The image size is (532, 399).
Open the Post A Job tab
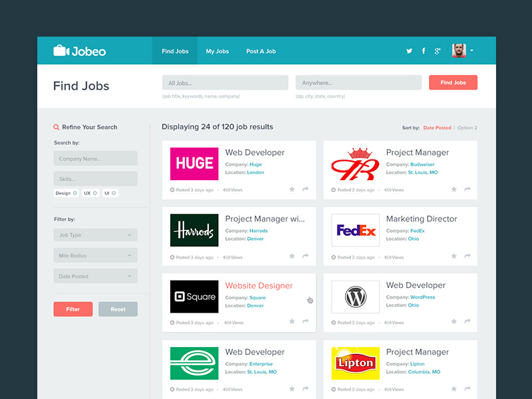(261, 51)
